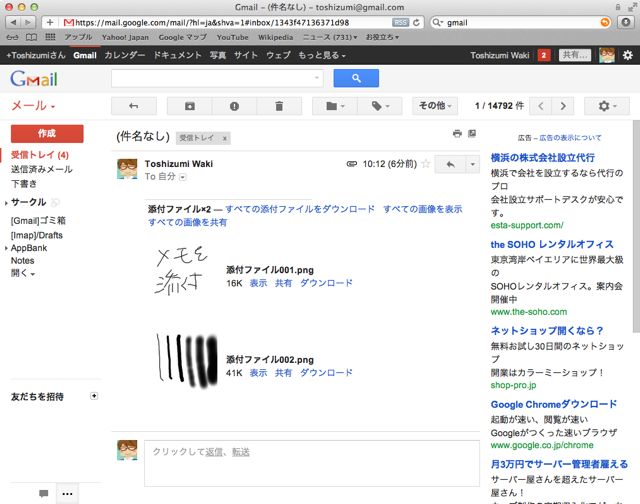Viewport: 640px width, 504px height.
Task: Open the move-to folder icon menu
Action: [x=335, y=106]
